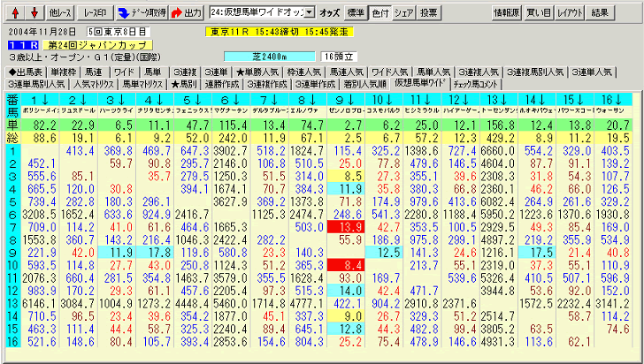The image size is (644, 364).
Task: Click the 出力 output button
Action: click(186, 13)
